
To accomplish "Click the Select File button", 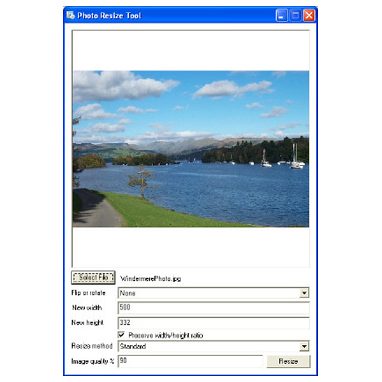I will 93,277.
